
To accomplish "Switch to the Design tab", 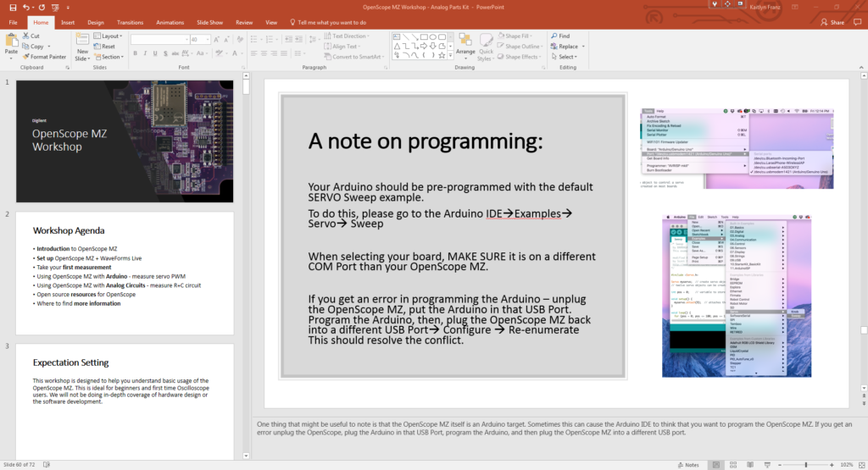I will point(96,23).
